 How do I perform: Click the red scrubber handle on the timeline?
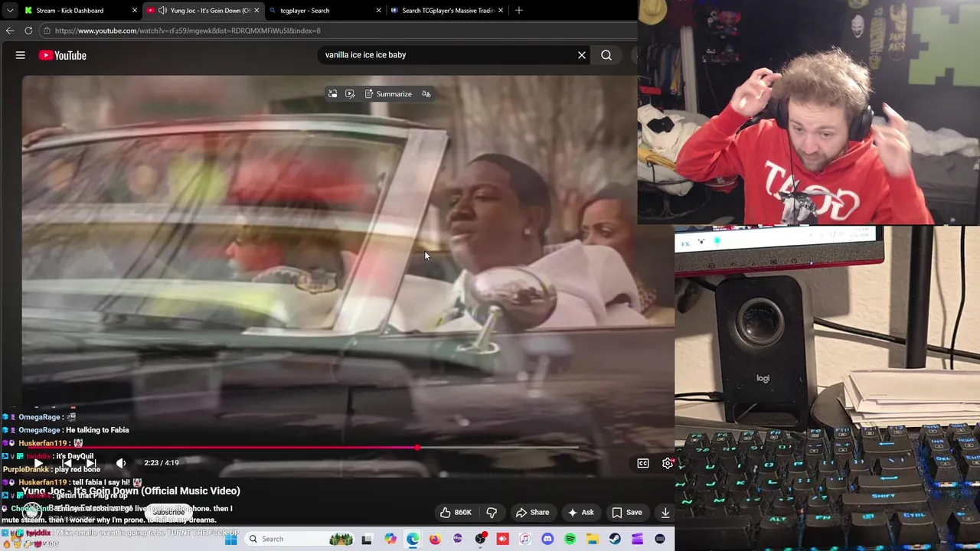click(417, 448)
